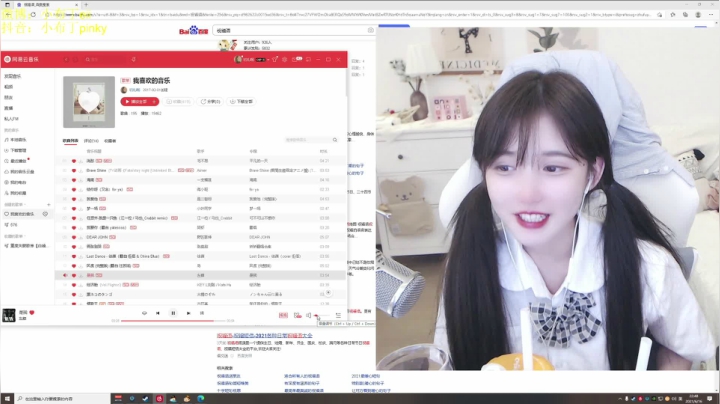Open my music cloud drive in sidebar
The width and height of the screenshot is (720, 404).
point(19,172)
